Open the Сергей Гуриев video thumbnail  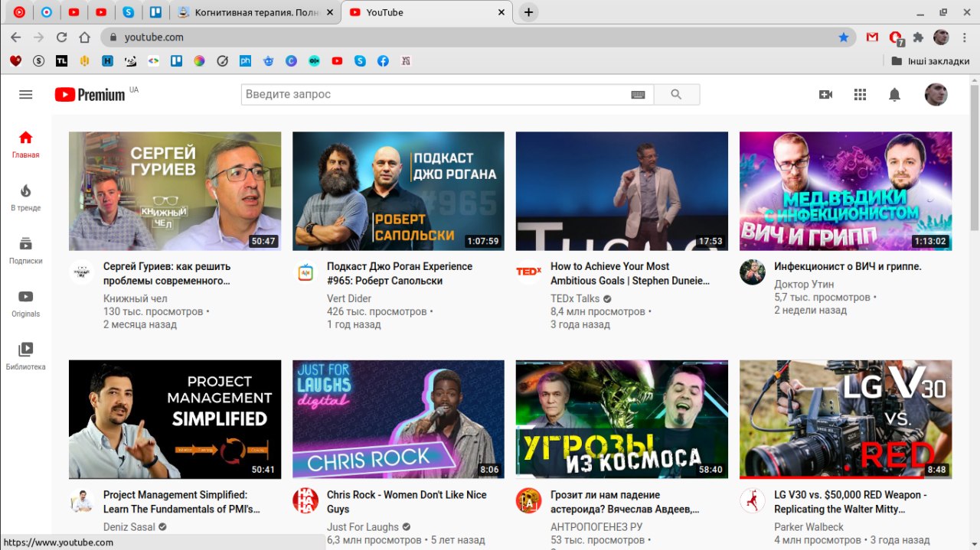175,191
